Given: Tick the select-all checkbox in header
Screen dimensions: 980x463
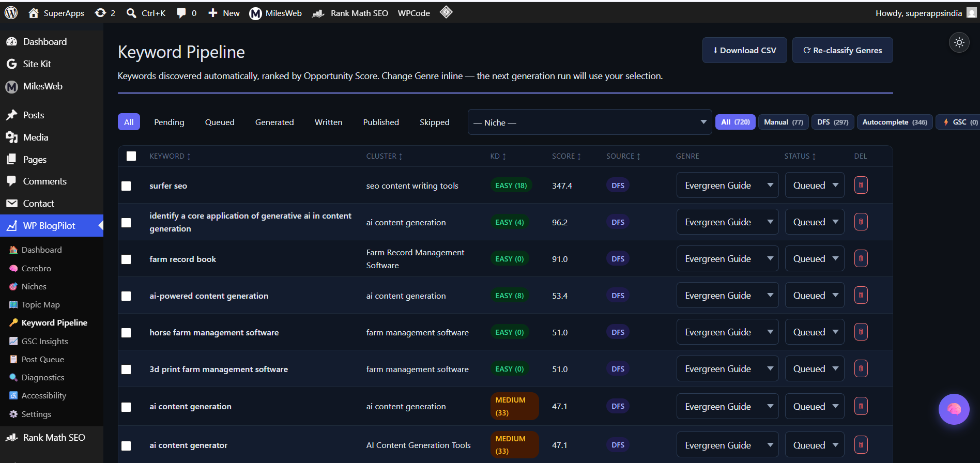Looking at the screenshot, I should click(x=131, y=156).
